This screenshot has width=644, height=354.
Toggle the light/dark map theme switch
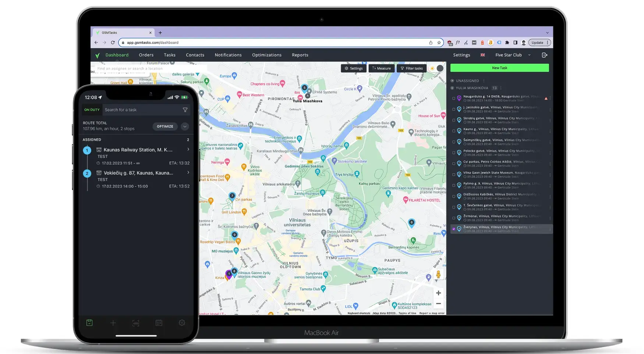click(436, 68)
